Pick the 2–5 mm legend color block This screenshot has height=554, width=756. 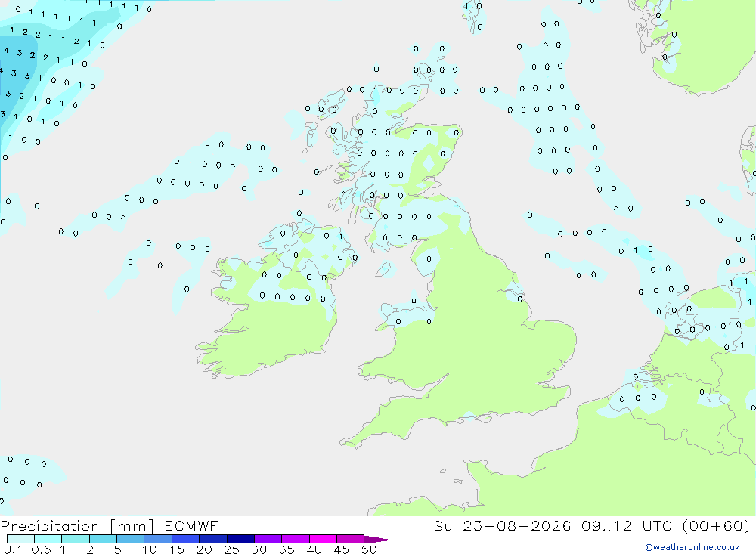tap(103, 539)
